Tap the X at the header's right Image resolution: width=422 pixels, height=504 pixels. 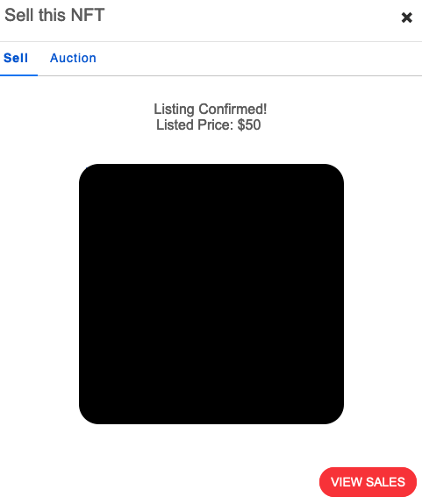point(406,18)
